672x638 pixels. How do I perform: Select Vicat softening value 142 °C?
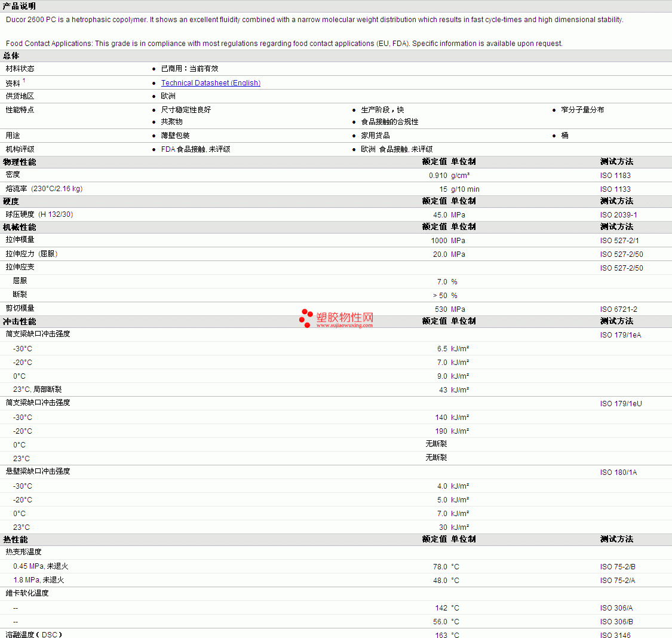coord(447,608)
